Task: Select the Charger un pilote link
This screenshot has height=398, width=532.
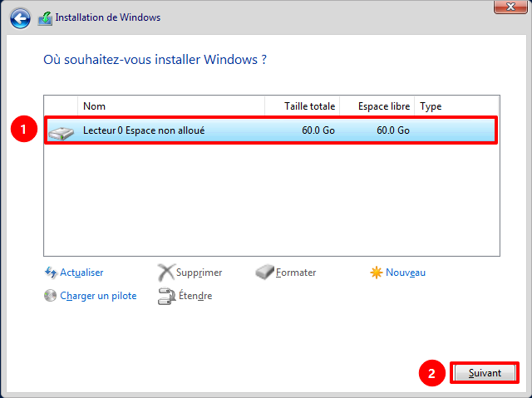Action: coord(98,296)
